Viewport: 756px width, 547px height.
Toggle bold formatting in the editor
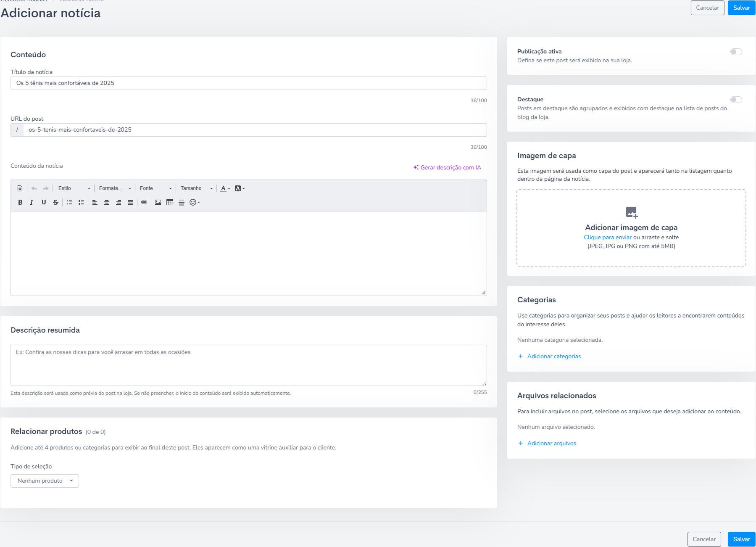tap(20, 202)
